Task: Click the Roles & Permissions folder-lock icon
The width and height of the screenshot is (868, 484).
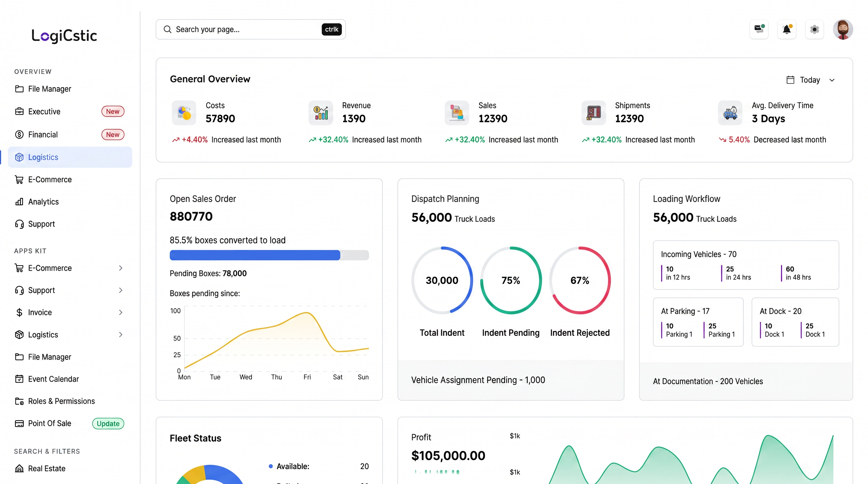Action: click(x=19, y=401)
